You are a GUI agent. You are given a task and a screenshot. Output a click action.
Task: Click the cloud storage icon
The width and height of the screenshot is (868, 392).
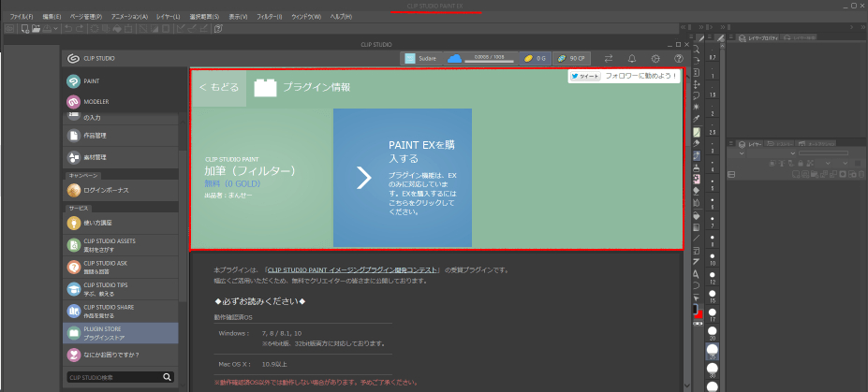point(455,58)
